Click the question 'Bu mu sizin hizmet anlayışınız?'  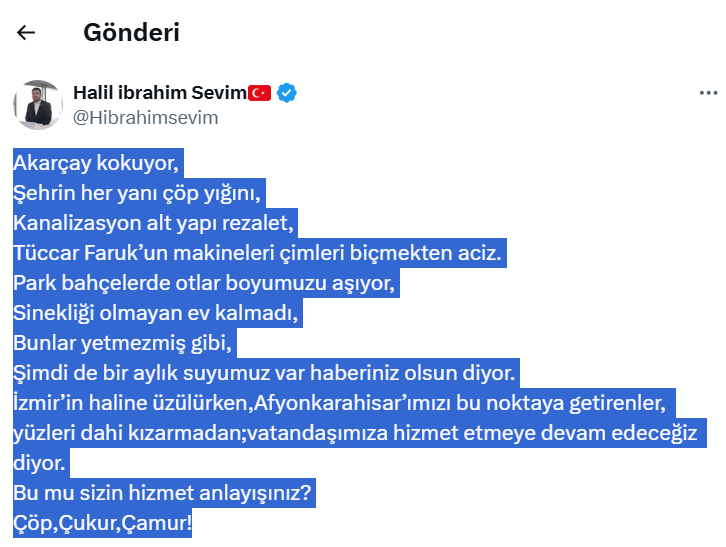click(162, 493)
